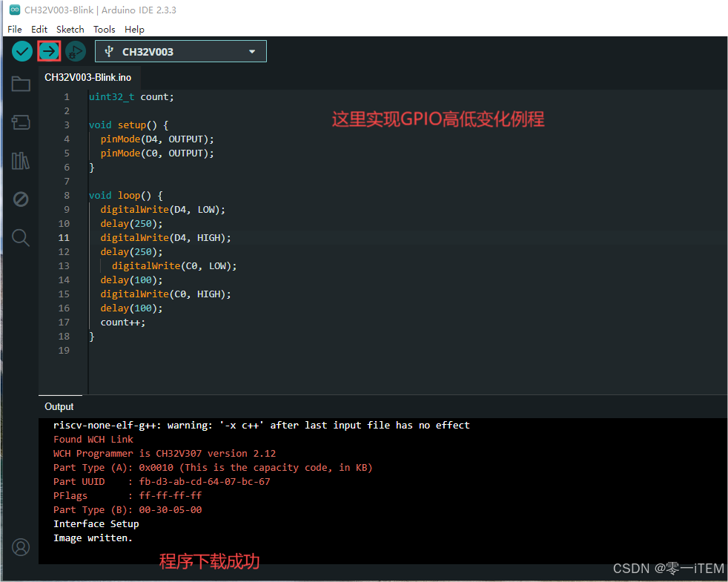Click the 'pinMode(C0, OUTPUT);' line
This screenshot has width=728, height=582.
point(157,153)
